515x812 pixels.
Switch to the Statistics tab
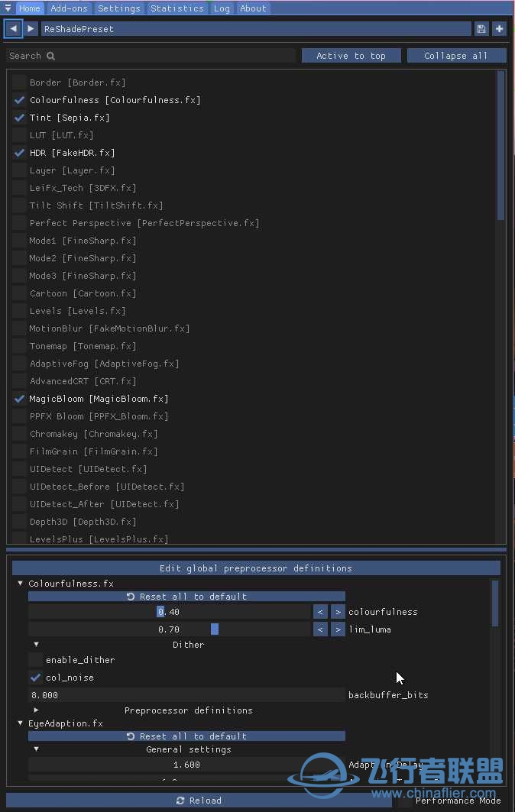point(177,8)
